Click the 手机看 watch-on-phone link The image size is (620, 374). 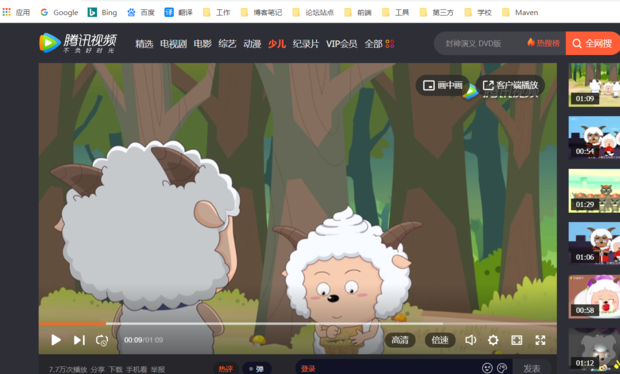136,369
